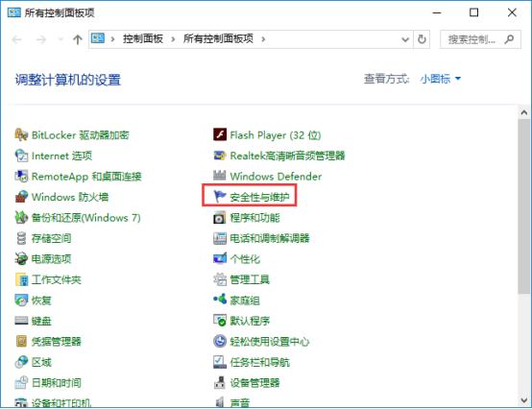The width and height of the screenshot is (532, 409).
Task: Click the 电源选项 icon
Action: tap(21, 259)
